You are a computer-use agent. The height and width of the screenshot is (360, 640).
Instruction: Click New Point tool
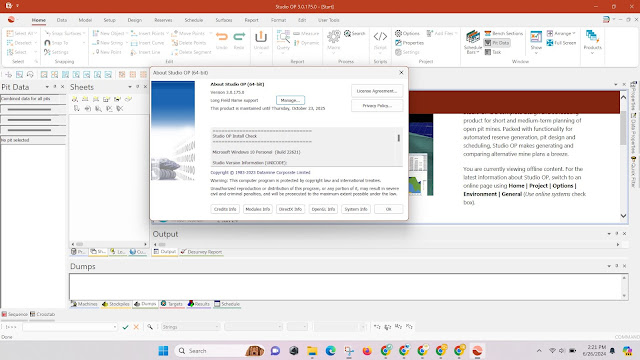[107, 52]
